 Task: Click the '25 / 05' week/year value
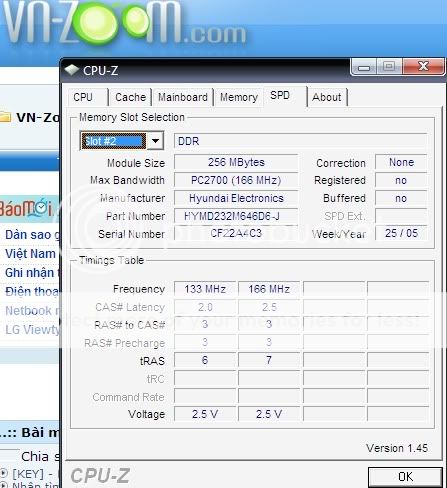click(x=401, y=233)
